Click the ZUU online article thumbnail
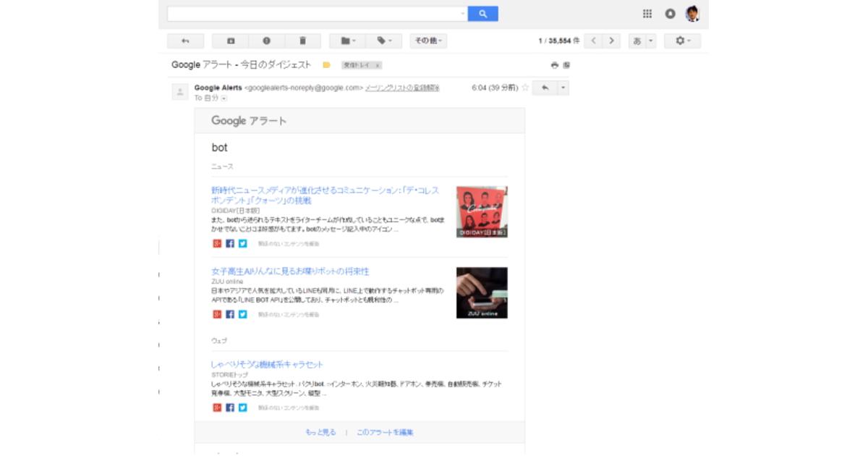Image resolution: width=868 pixels, height=456 pixels. (482, 292)
